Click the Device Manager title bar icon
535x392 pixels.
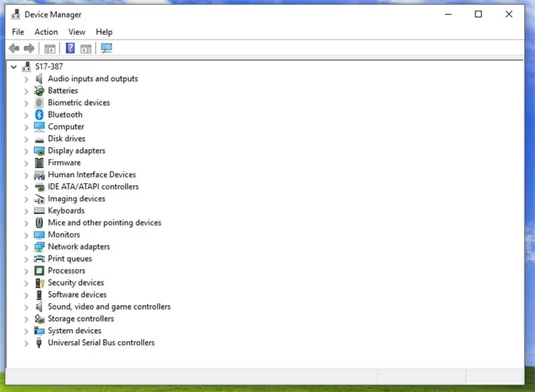point(15,14)
